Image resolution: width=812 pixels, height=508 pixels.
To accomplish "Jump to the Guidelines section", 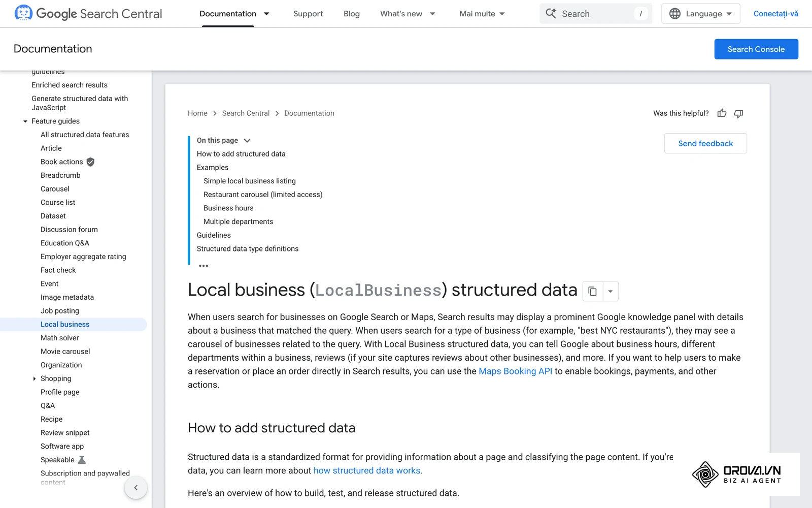I will 214,235.
